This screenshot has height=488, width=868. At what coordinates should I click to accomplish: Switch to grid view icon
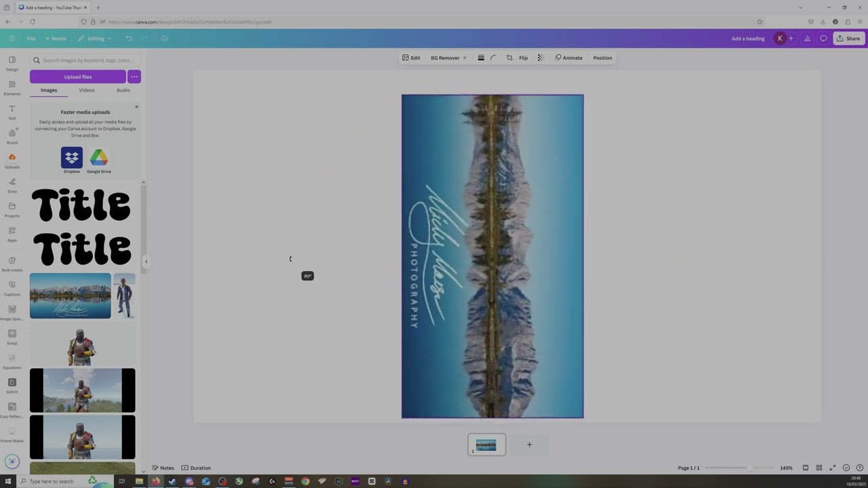click(819, 468)
